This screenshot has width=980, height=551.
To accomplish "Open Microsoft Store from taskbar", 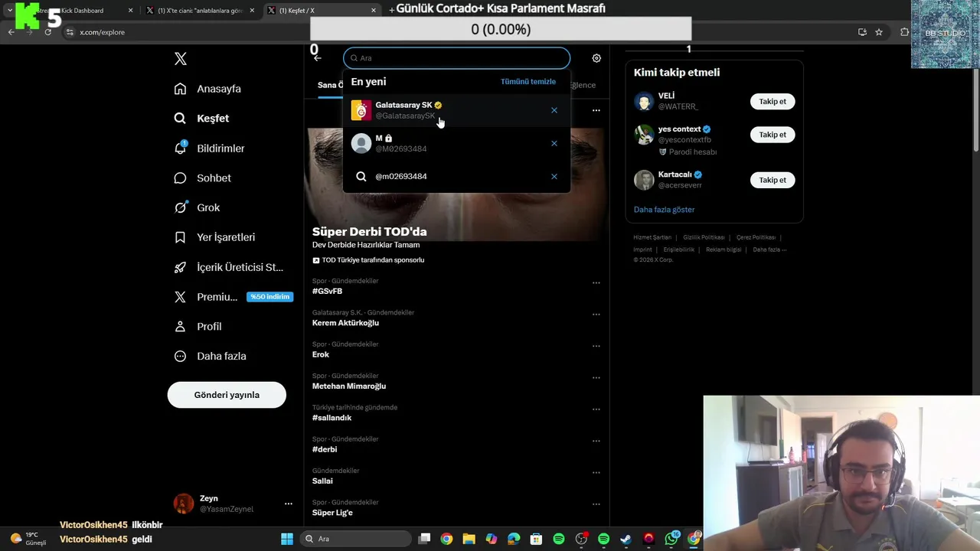I will (x=536, y=539).
